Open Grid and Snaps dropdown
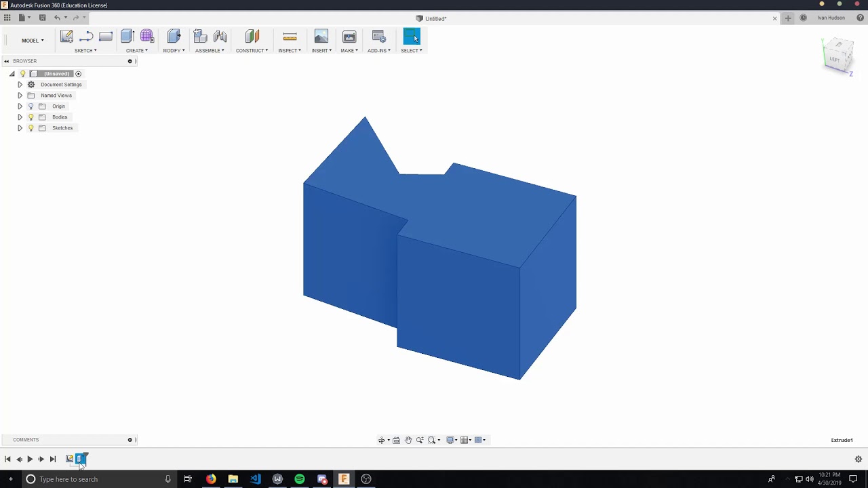The image size is (868, 488). point(467,440)
